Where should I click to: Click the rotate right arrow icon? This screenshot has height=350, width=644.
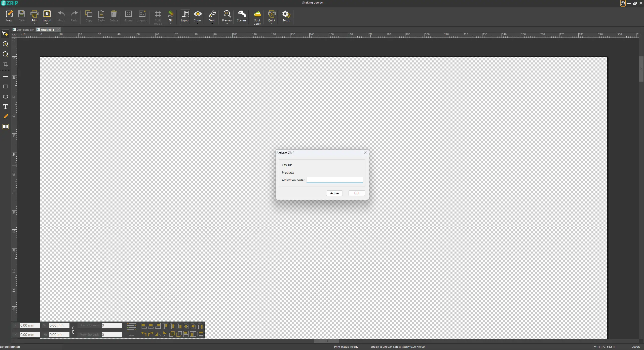click(151, 334)
